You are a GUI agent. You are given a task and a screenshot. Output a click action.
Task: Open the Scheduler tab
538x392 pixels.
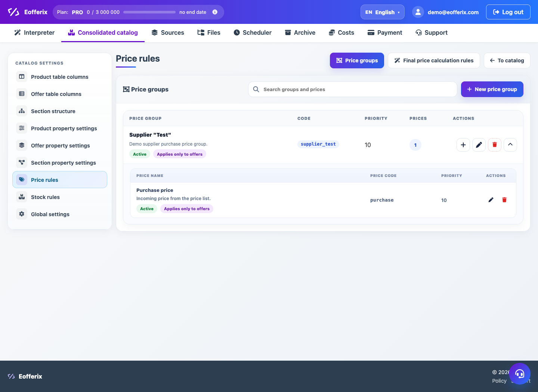[x=253, y=32]
